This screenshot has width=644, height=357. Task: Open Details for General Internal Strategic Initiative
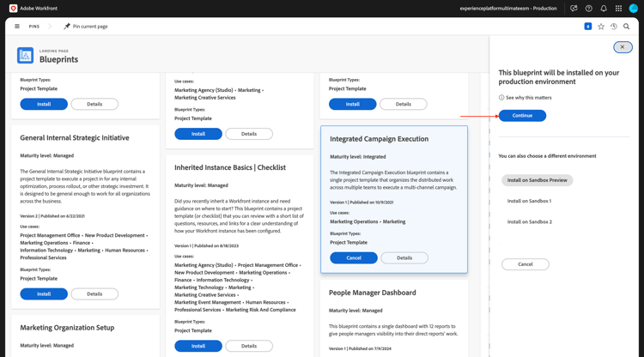tap(94, 294)
